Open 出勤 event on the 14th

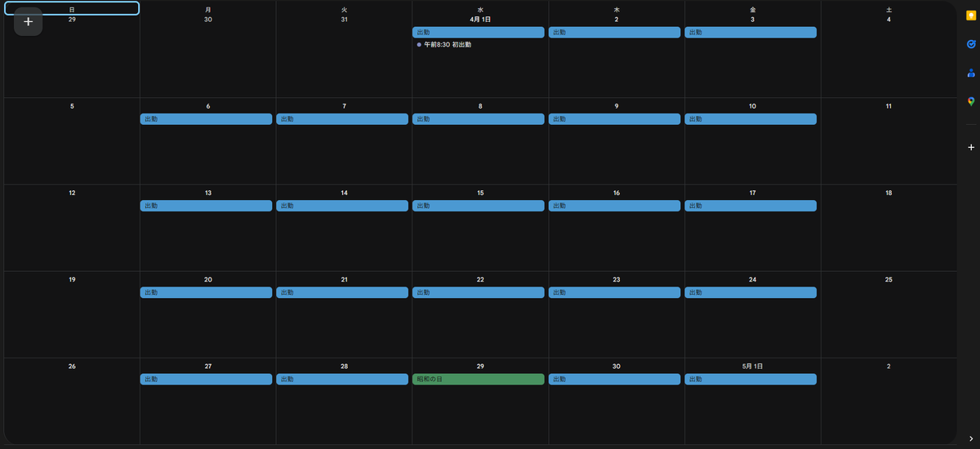point(342,206)
